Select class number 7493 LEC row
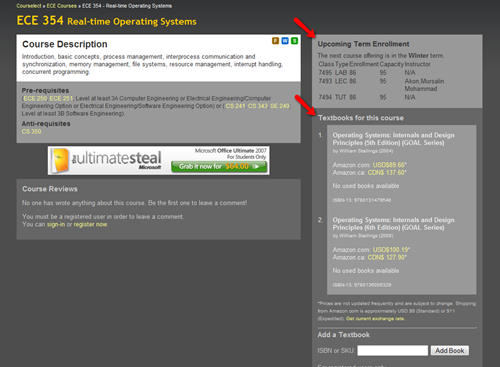Image resolution: width=500 pixels, height=367 pixels. pos(381,85)
